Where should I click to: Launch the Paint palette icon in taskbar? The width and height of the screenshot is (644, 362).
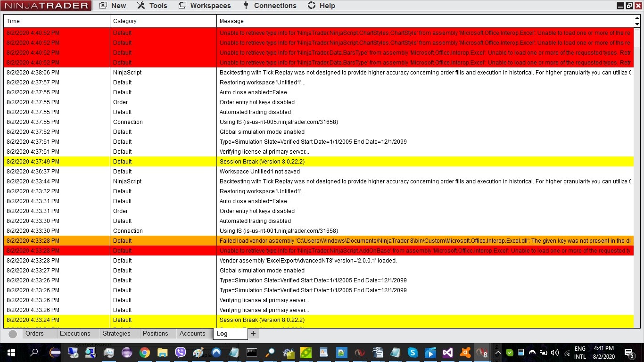(198, 352)
